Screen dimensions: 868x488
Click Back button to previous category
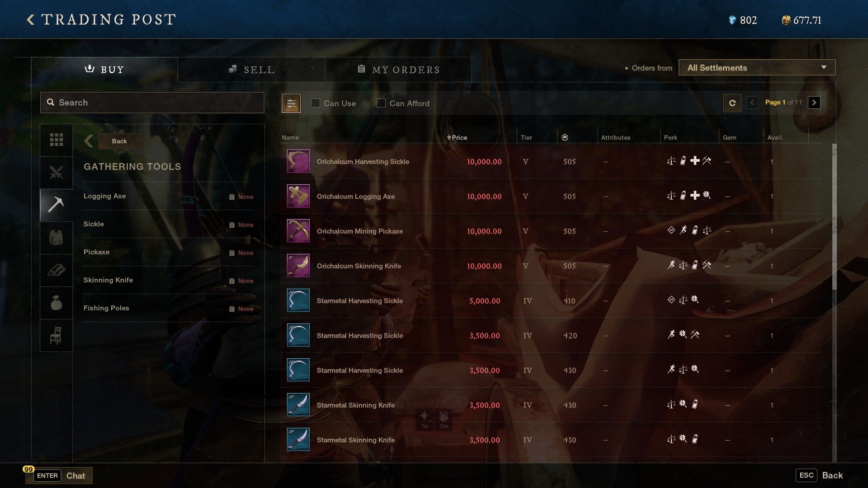120,141
